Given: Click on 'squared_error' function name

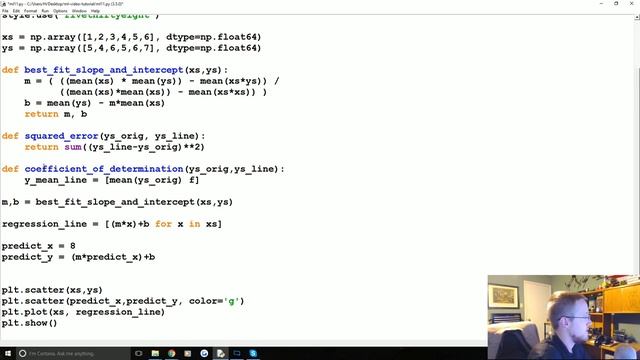Looking at the screenshot, I should tap(61, 136).
